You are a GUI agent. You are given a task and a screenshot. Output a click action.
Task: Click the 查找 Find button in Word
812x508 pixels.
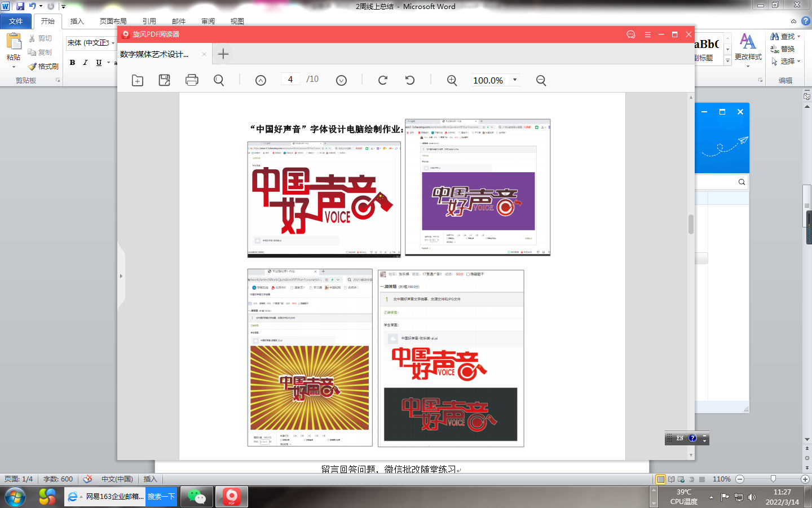[x=783, y=36]
